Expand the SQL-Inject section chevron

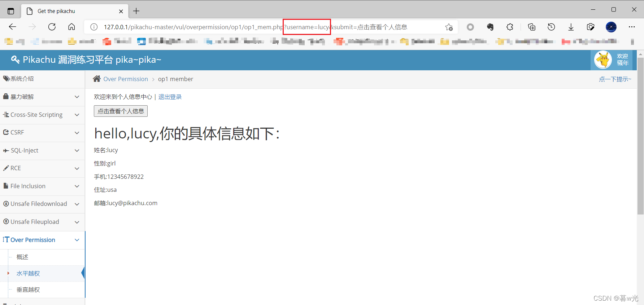click(77, 150)
